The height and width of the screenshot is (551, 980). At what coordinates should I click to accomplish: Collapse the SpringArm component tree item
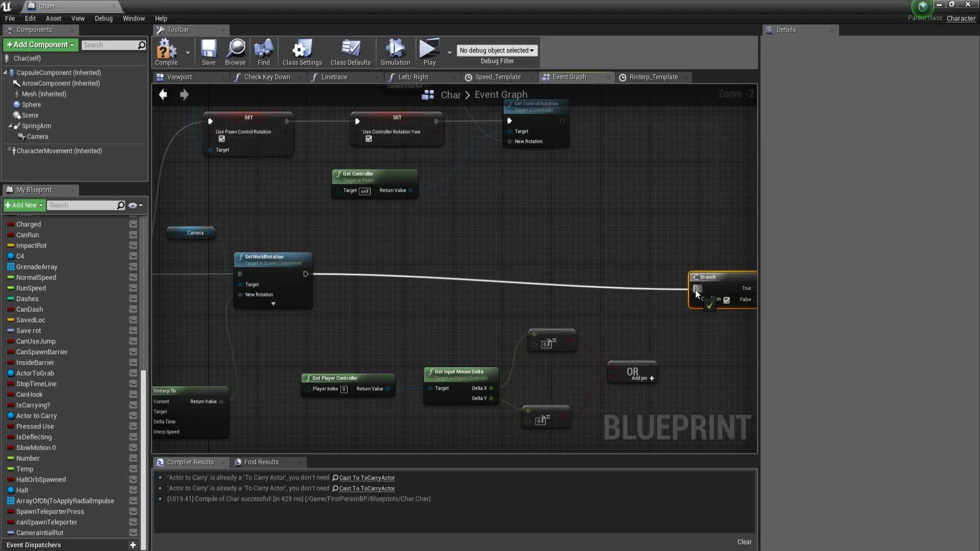pyautogui.click(x=11, y=126)
